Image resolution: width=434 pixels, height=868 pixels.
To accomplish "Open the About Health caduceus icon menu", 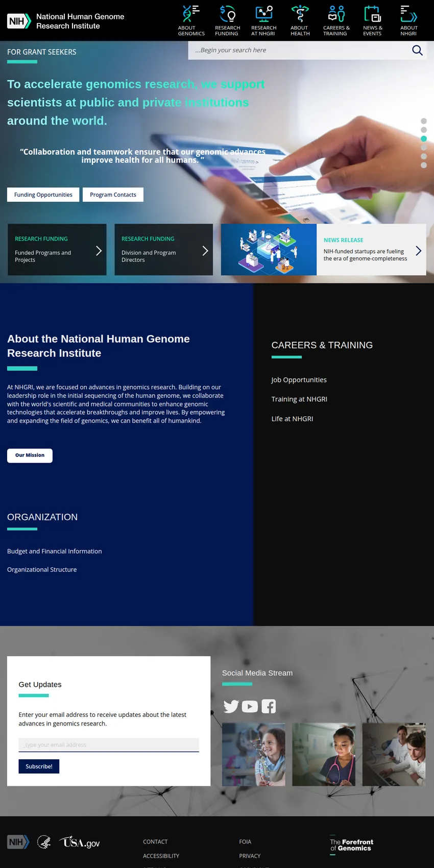I will [300, 13].
